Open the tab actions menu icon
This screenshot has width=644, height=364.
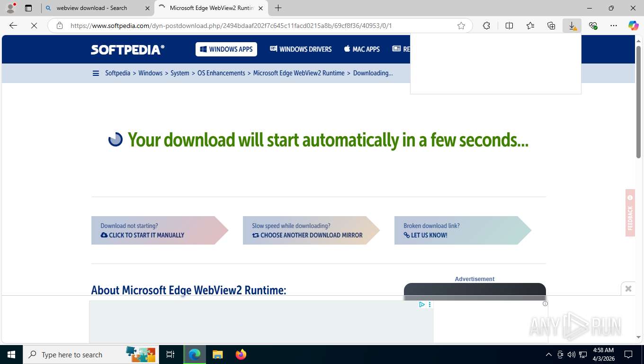click(28, 8)
